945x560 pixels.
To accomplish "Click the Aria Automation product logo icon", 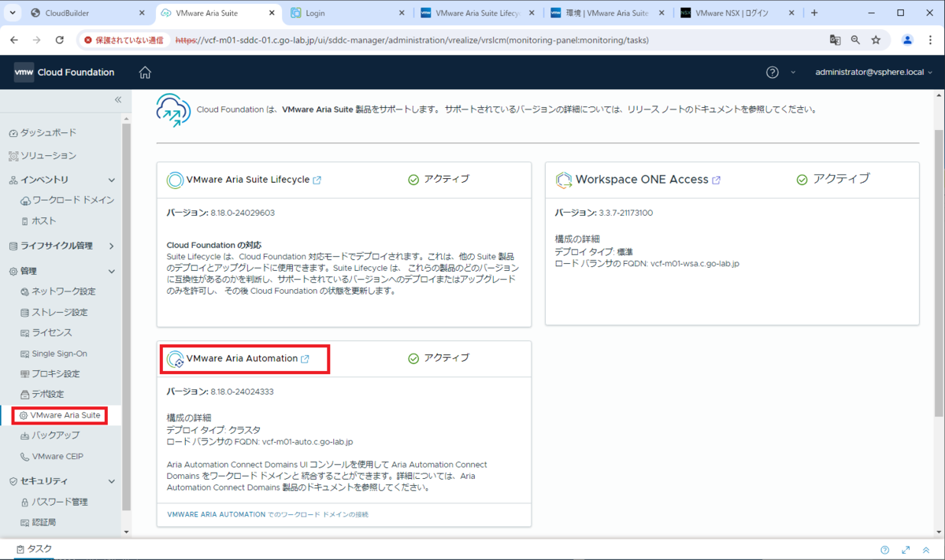I will (175, 359).
